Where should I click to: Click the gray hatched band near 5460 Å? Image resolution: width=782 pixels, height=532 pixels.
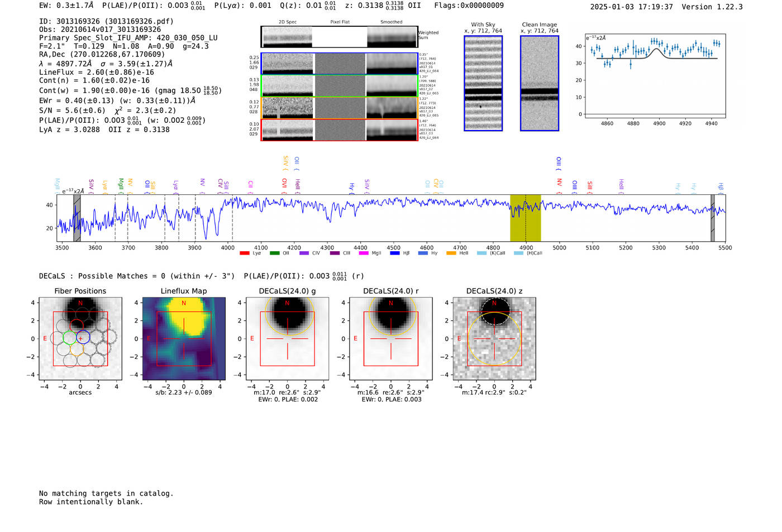(x=713, y=218)
